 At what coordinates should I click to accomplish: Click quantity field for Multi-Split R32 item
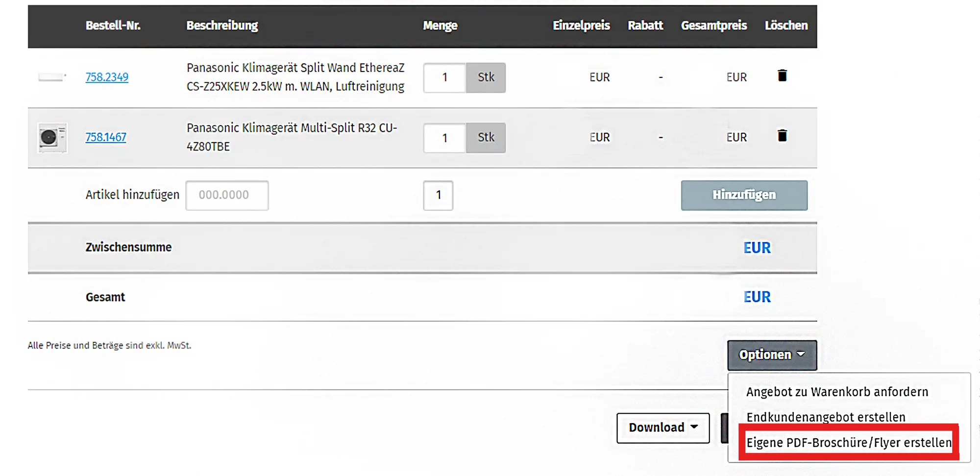tap(444, 138)
